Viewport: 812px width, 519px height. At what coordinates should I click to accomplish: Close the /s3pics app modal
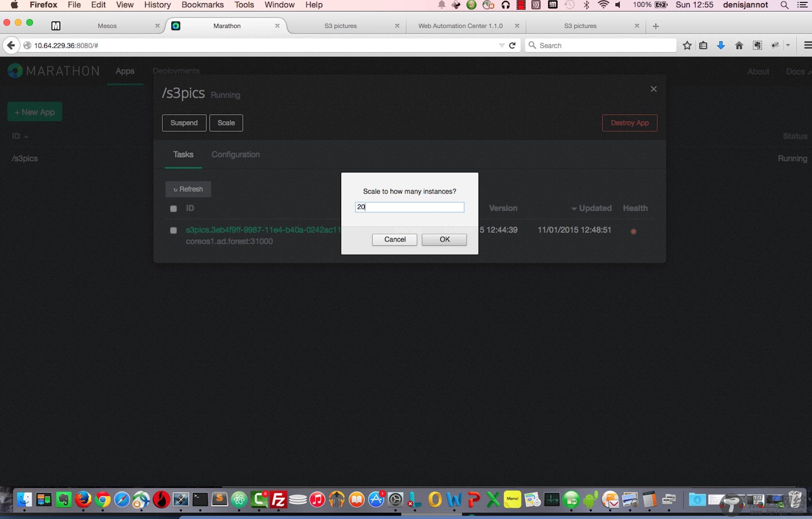(653, 89)
